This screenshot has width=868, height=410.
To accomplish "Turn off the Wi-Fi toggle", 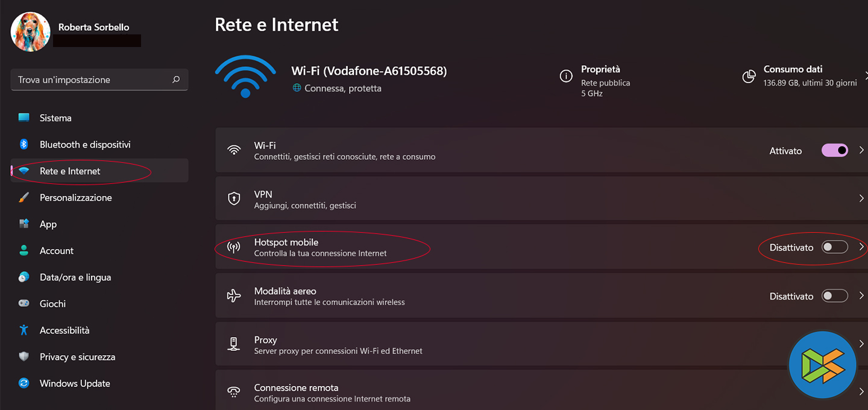I will [835, 150].
